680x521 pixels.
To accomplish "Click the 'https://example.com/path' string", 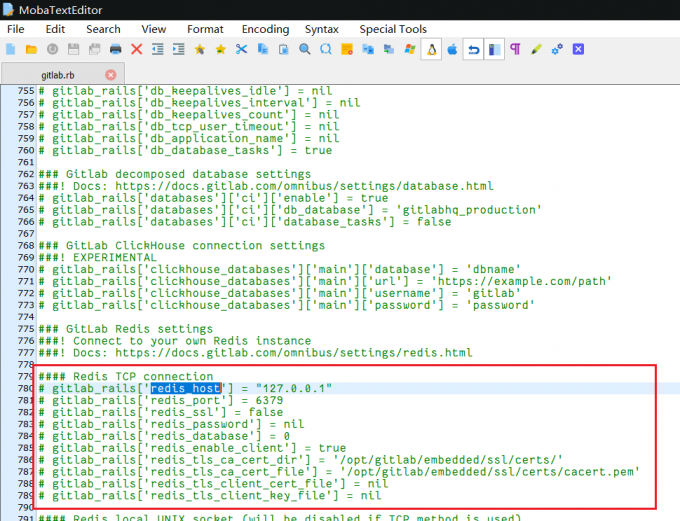I will [x=521, y=281].
